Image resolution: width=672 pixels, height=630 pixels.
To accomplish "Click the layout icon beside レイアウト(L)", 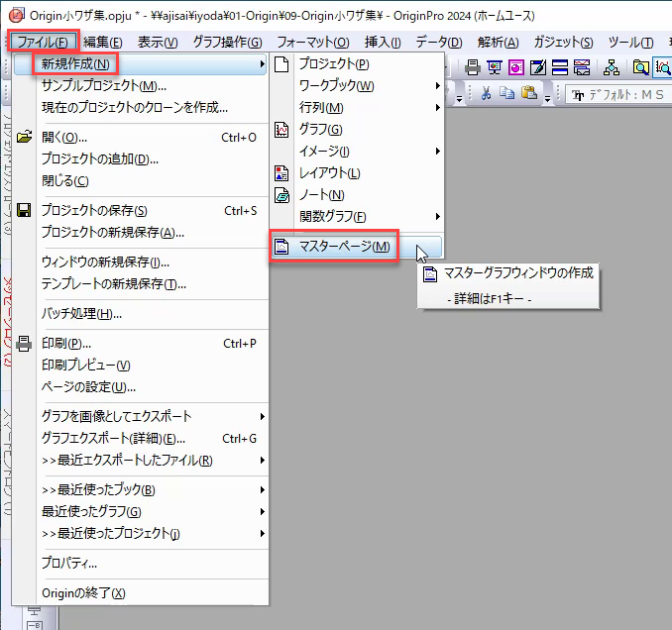I will [x=281, y=173].
